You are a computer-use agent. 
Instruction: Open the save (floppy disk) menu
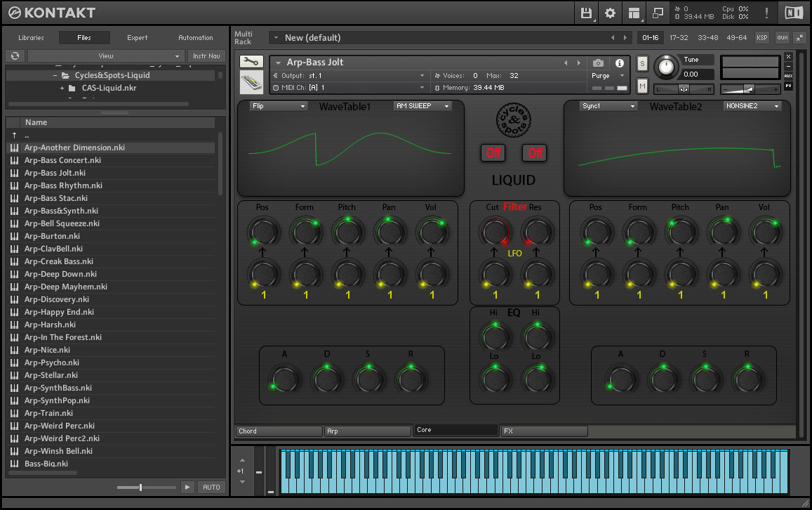pos(586,13)
